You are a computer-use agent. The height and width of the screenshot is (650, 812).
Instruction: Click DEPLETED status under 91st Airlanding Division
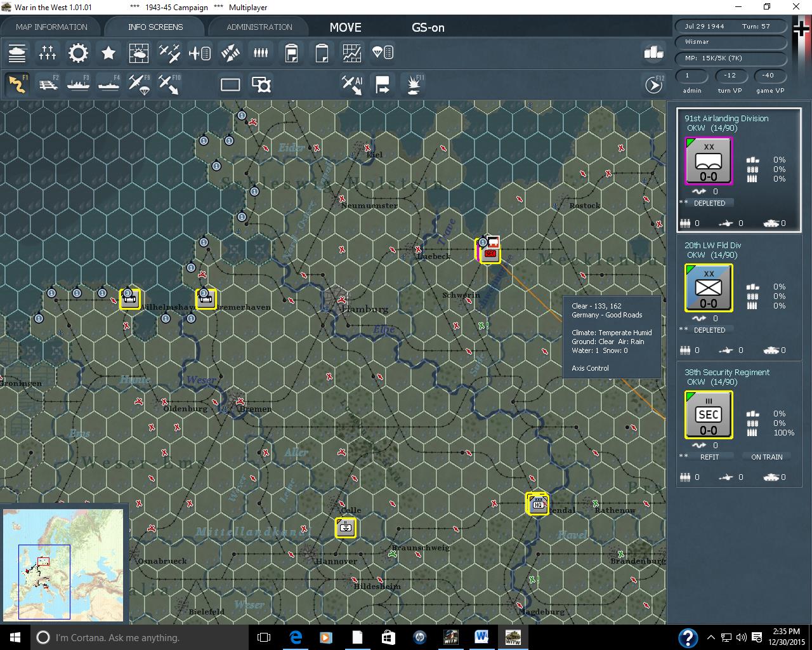[x=709, y=203]
